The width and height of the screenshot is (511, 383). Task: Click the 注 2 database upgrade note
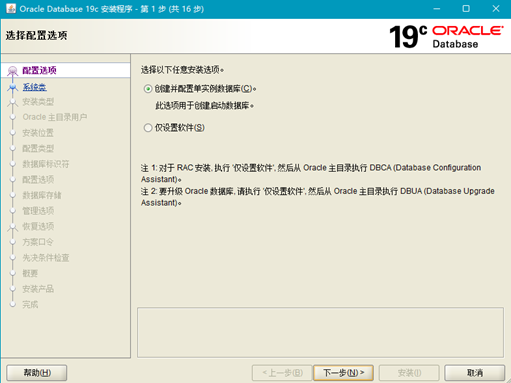[318, 197]
